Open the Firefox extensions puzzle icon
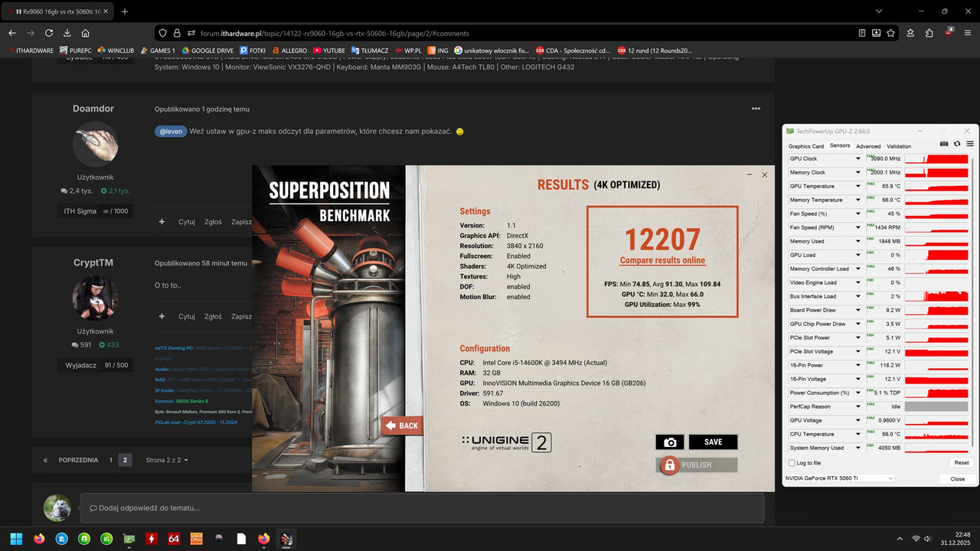This screenshot has width=980, height=551. (x=929, y=33)
